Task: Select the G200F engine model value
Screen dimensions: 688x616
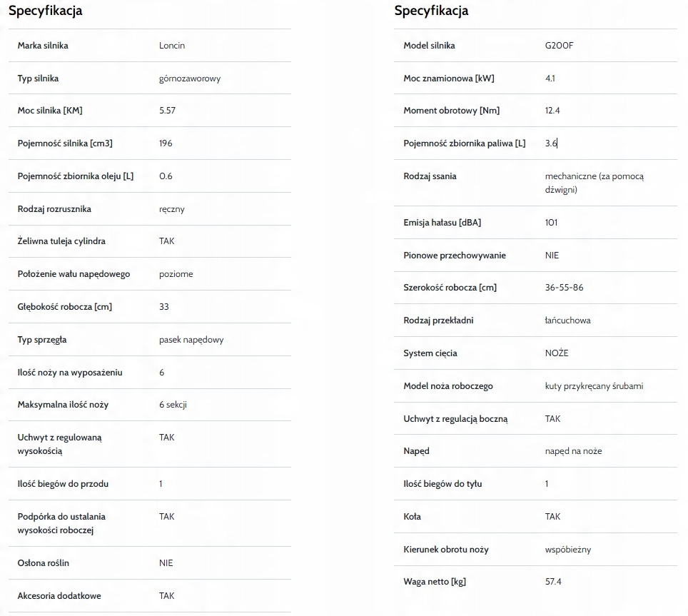Action: [x=559, y=46]
